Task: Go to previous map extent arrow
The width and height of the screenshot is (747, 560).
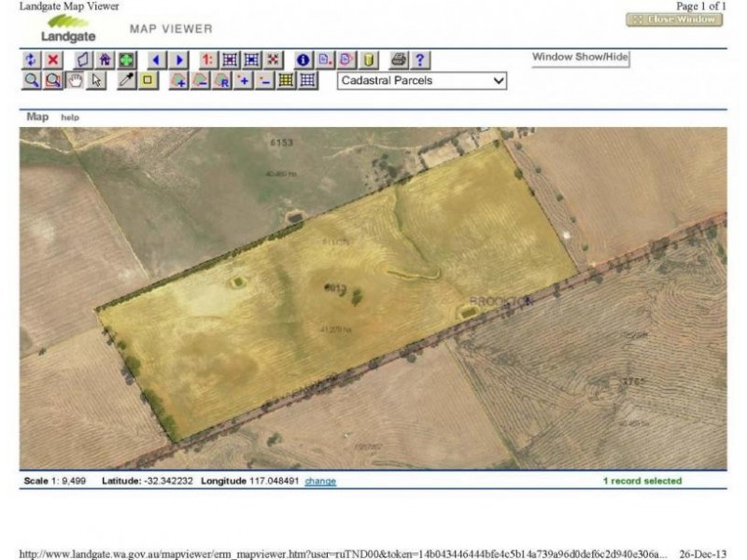Action: click(156, 60)
